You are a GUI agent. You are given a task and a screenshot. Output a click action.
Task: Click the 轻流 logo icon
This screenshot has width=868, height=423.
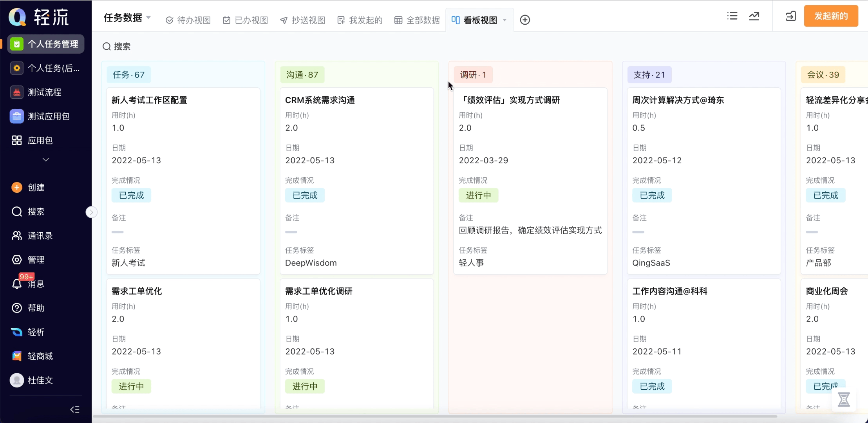[x=18, y=17]
